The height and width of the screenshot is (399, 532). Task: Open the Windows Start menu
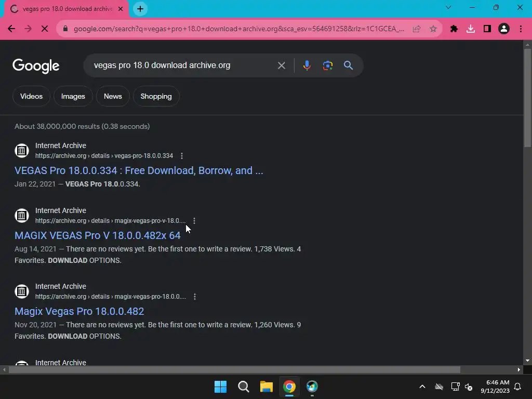[220, 387]
